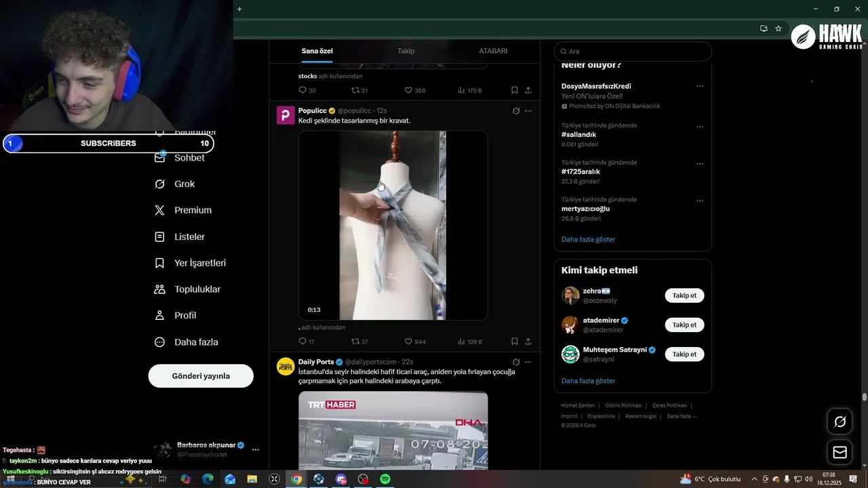Switch to the Sana özel tab

coord(317,51)
